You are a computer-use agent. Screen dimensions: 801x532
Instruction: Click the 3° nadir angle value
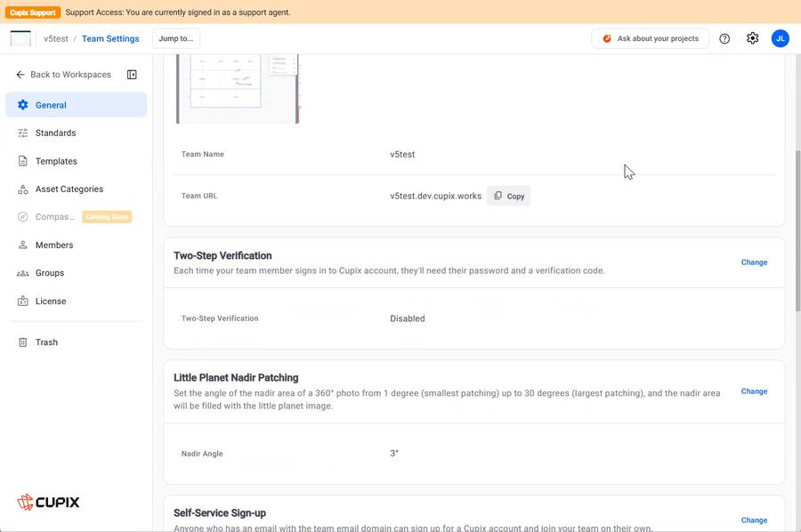[394, 453]
